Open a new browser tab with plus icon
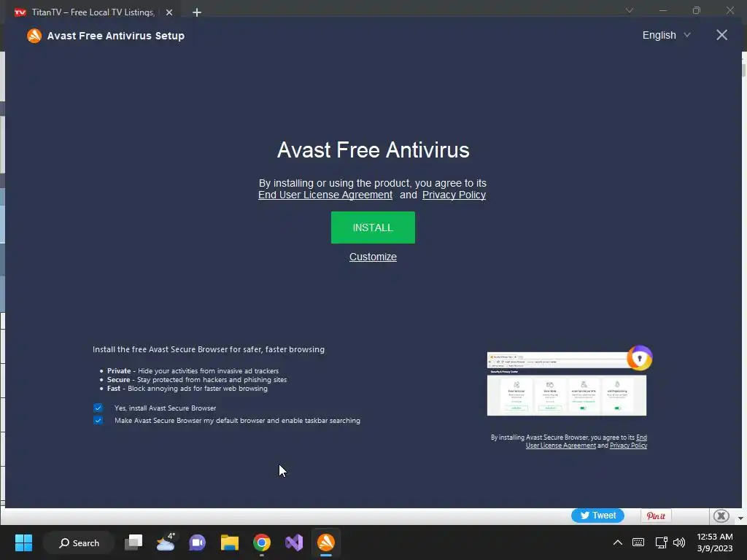Image resolution: width=747 pixels, height=560 pixels. (x=197, y=12)
